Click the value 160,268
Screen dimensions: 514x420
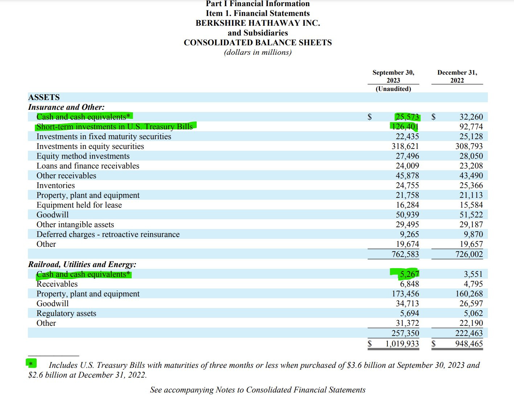pyautogui.click(x=469, y=294)
